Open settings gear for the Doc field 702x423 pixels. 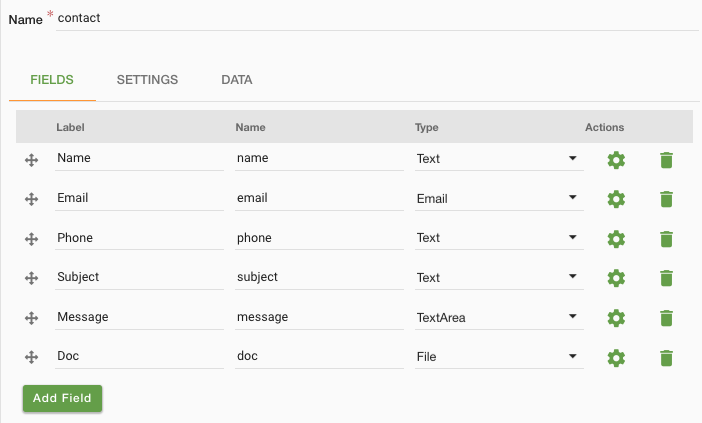616,358
